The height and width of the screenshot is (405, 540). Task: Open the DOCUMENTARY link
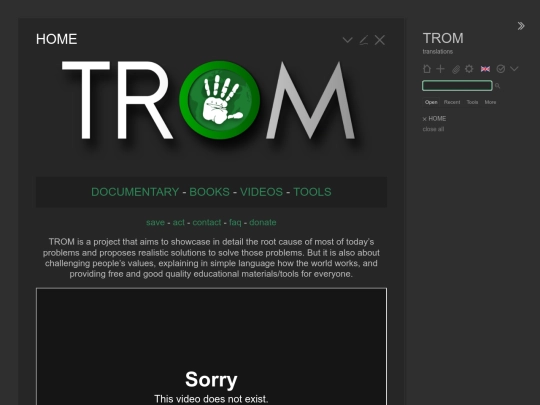[x=135, y=192]
